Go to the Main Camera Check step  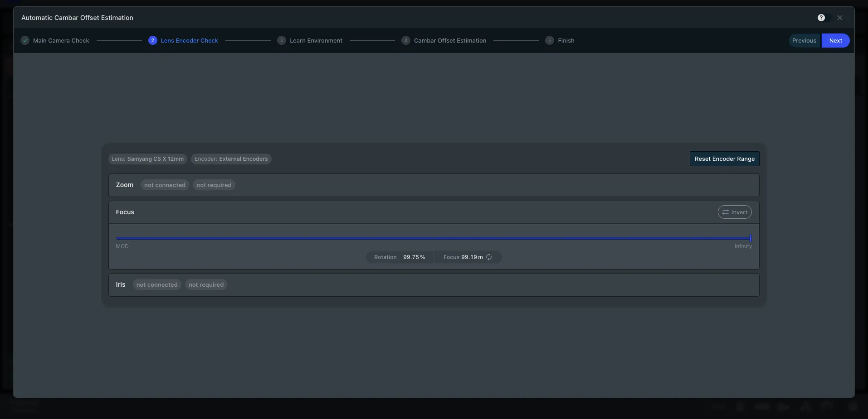coord(55,40)
